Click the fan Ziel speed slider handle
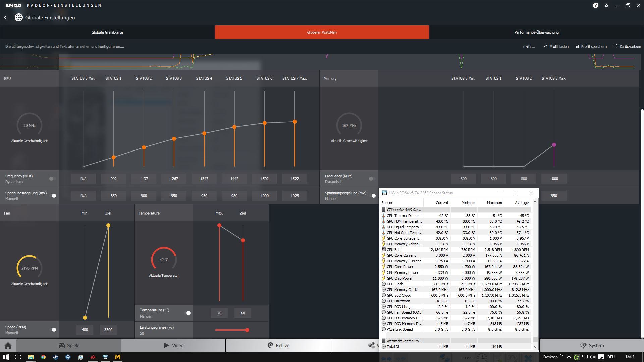This screenshot has height=362, width=644. [x=108, y=225]
